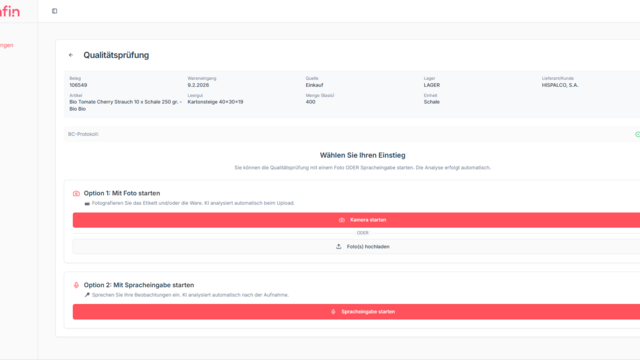Click the Einheit value Schale

point(431,102)
